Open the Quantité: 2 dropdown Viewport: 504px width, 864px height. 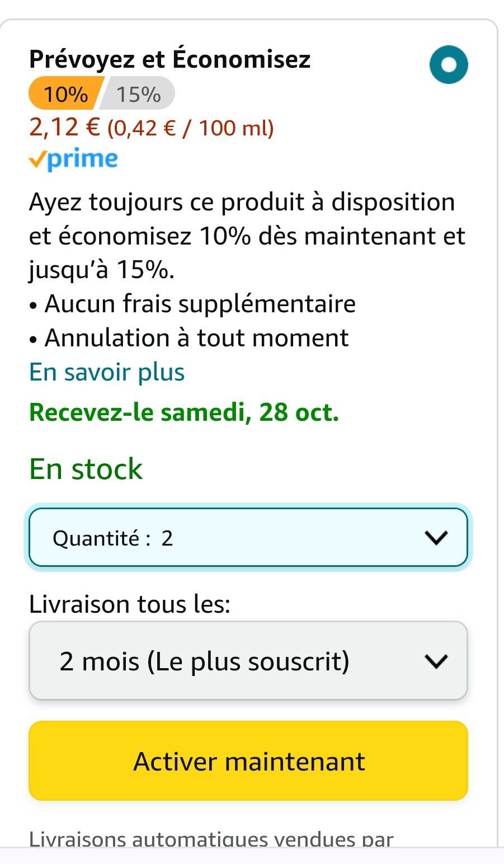click(x=247, y=538)
